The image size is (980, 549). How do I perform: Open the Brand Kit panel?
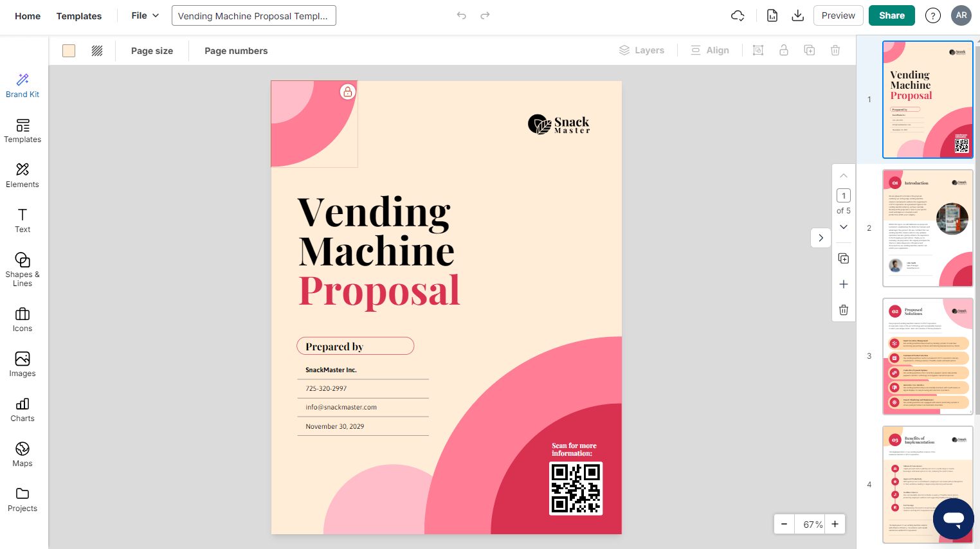(23, 85)
